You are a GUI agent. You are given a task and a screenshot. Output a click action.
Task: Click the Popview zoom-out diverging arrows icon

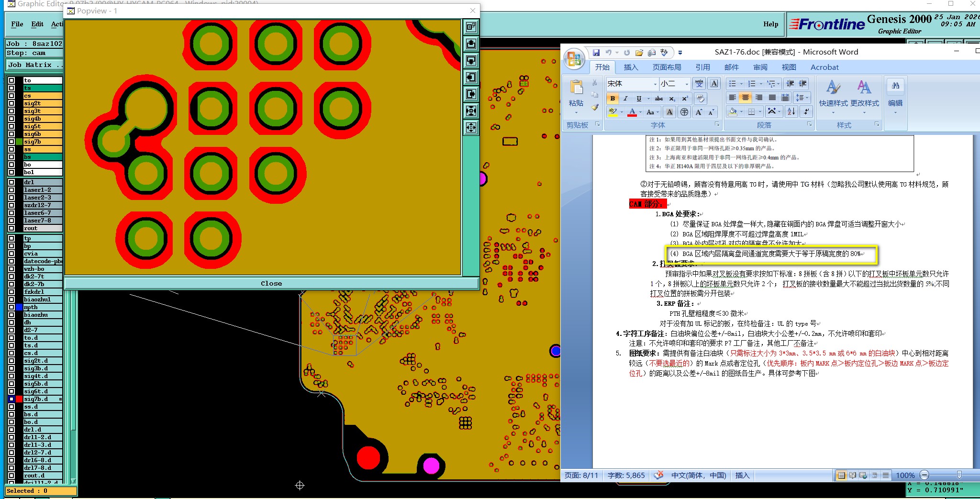[471, 128]
